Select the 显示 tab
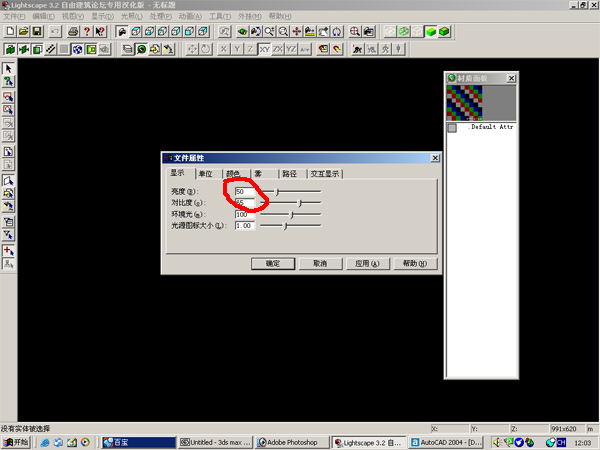Image resolution: width=600 pixels, height=450 pixels. pyautogui.click(x=177, y=173)
